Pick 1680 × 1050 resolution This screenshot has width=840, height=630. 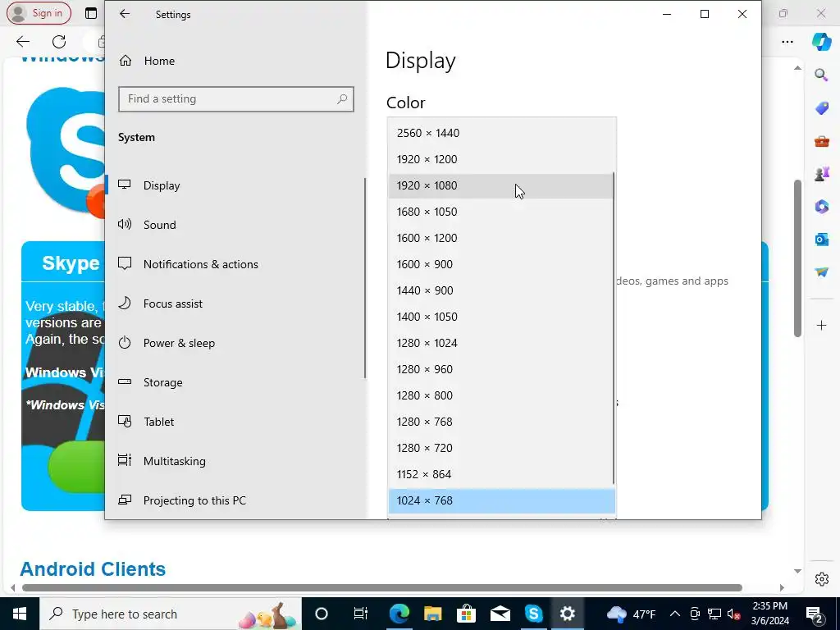click(x=501, y=212)
